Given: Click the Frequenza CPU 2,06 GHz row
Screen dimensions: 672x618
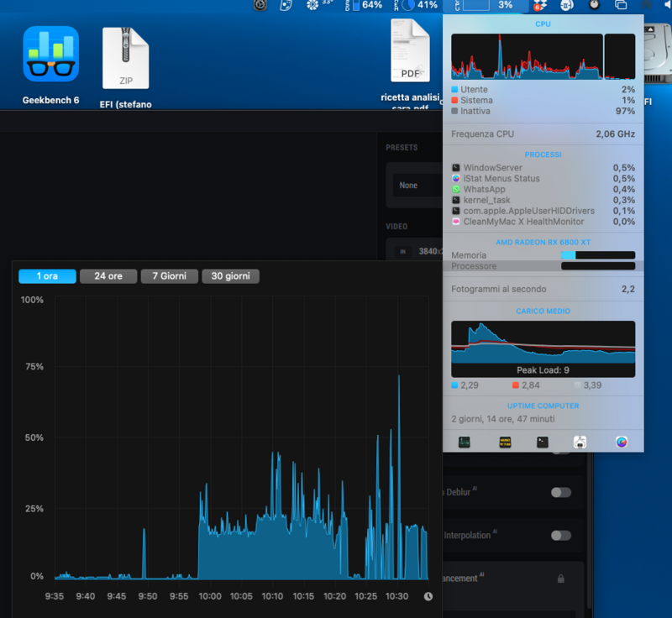Looking at the screenshot, I should coord(543,134).
